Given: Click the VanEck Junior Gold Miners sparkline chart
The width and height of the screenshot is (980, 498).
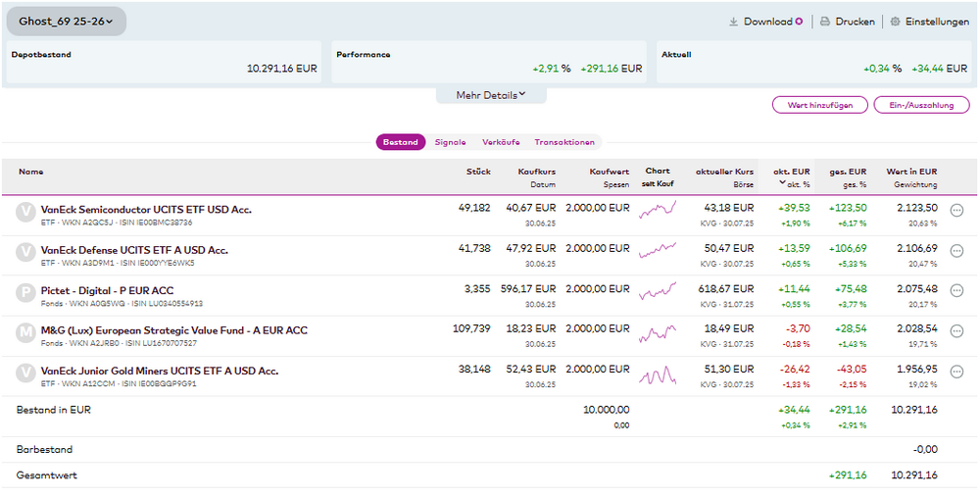Looking at the screenshot, I should pyautogui.click(x=658, y=375).
